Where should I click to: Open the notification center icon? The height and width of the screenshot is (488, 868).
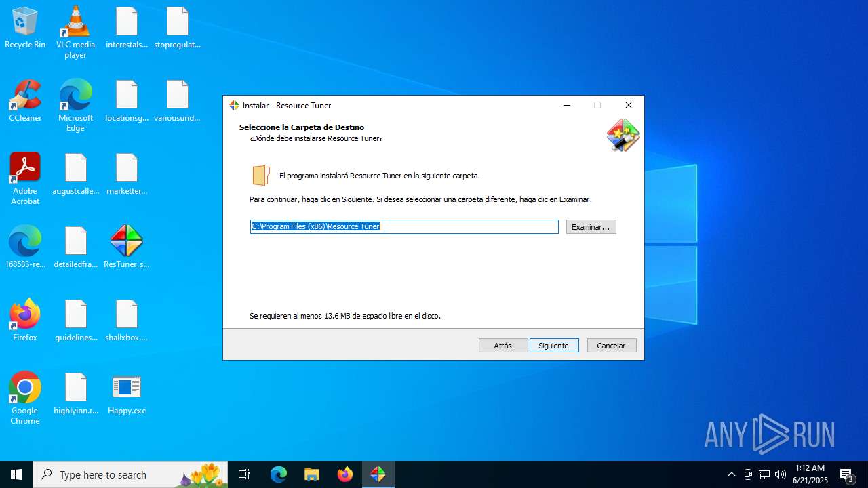coord(847,474)
